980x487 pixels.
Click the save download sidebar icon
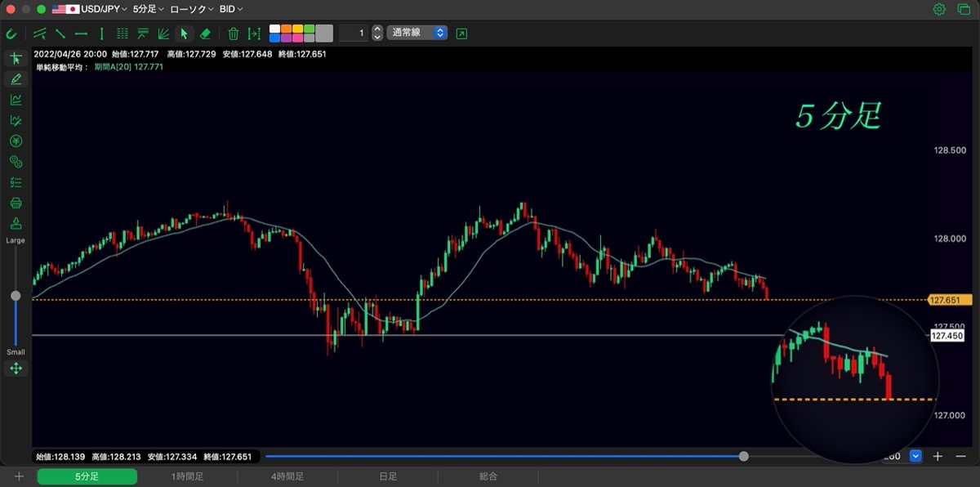tap(16, 224)
